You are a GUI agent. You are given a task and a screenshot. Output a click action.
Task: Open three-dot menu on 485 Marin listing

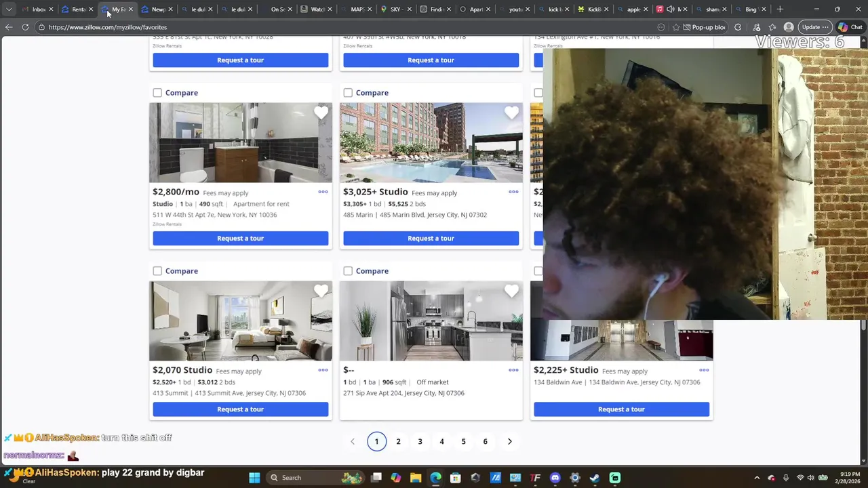[513, 192]
